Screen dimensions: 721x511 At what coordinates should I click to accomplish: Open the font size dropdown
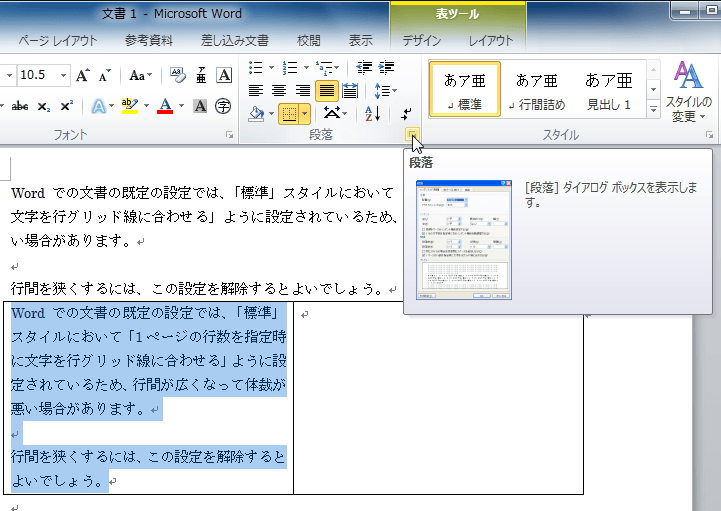coord(64,76)
